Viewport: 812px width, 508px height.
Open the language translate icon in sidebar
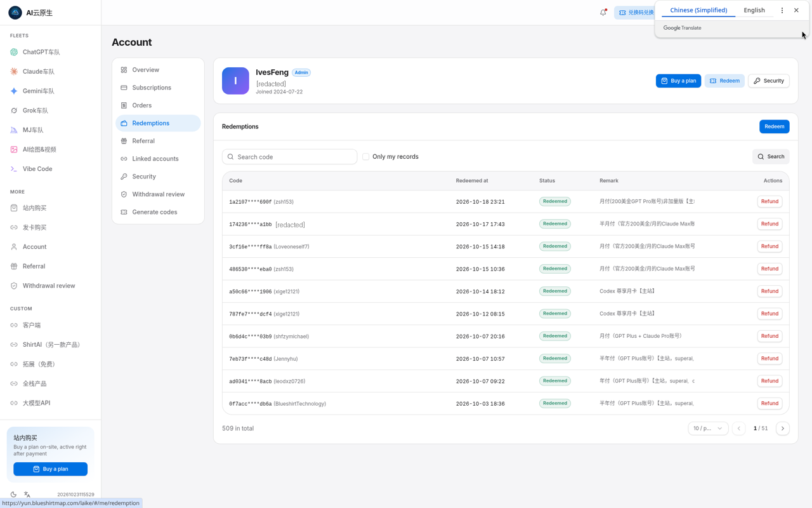(x=27, y=494)
